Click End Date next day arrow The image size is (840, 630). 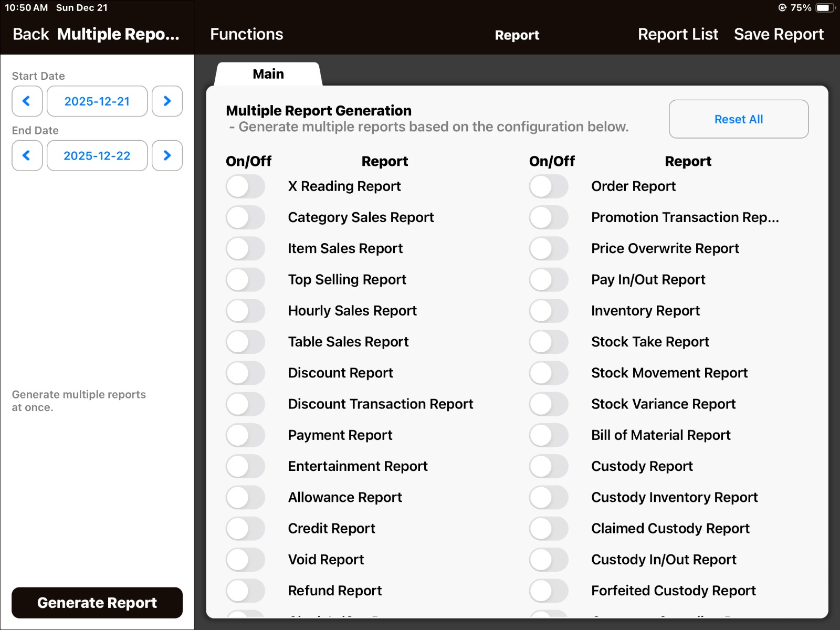(167, 155)
